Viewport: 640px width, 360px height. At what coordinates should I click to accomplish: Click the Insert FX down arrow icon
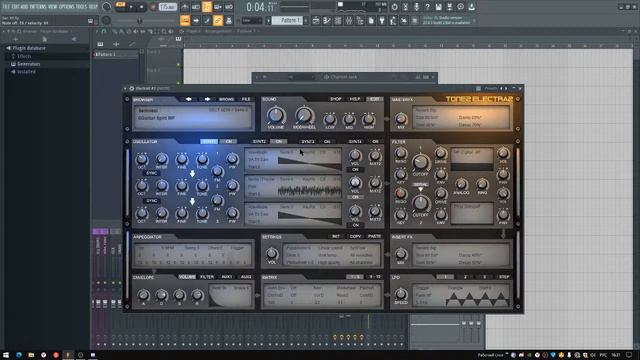(503, 233)
